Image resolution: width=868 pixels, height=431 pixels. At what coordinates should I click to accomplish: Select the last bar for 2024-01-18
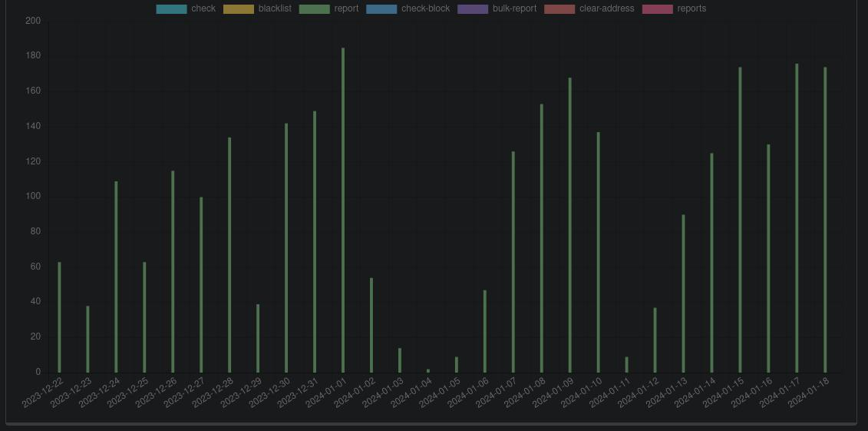(x=825, y=220)
